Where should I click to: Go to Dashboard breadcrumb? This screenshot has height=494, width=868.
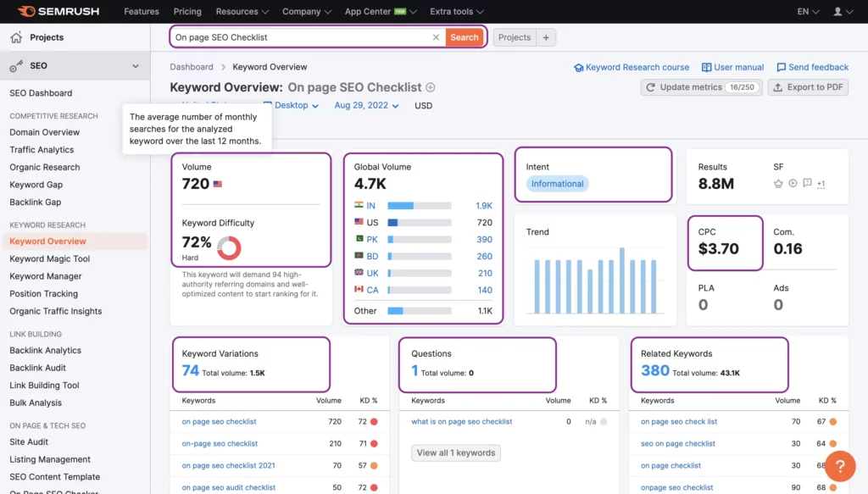click(192, 66)
